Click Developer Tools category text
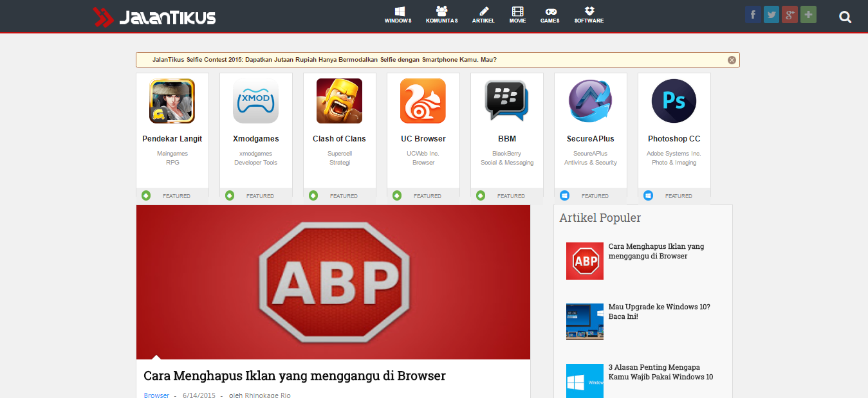868x398 pixels. [256, 163]
